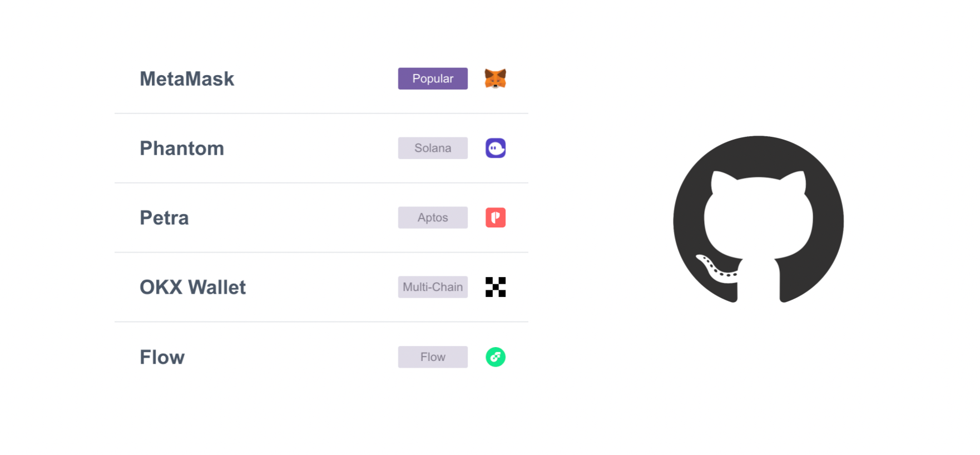The width and height of the screenshot is (980, 455).
Task: Click the purple Popular badge
Action: (x=433, y=78)
